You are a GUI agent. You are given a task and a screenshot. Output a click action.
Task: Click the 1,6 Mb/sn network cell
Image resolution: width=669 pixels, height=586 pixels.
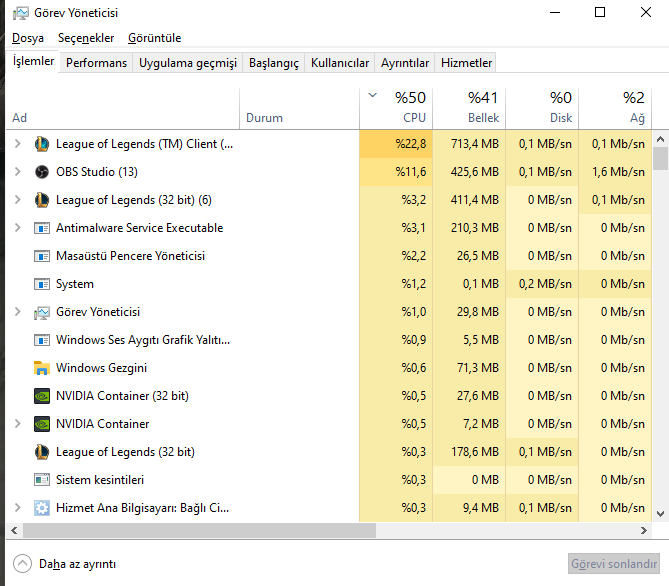[615, 172]
